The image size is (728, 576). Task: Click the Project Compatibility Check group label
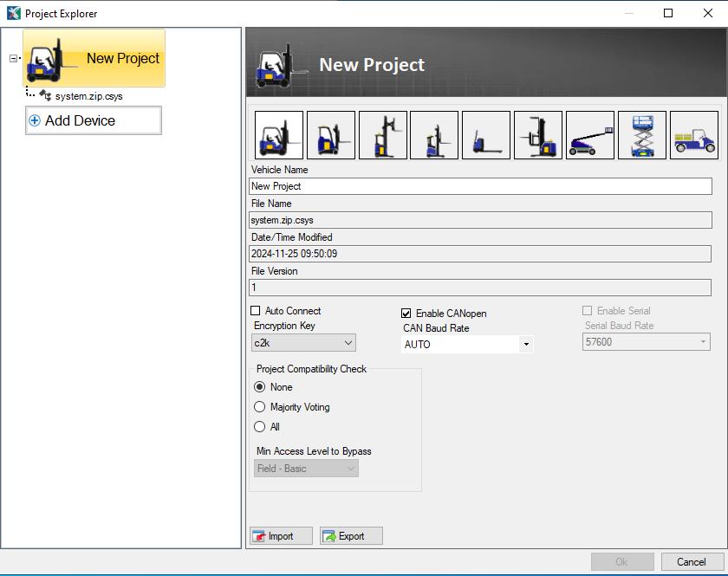tap(311, 369)
